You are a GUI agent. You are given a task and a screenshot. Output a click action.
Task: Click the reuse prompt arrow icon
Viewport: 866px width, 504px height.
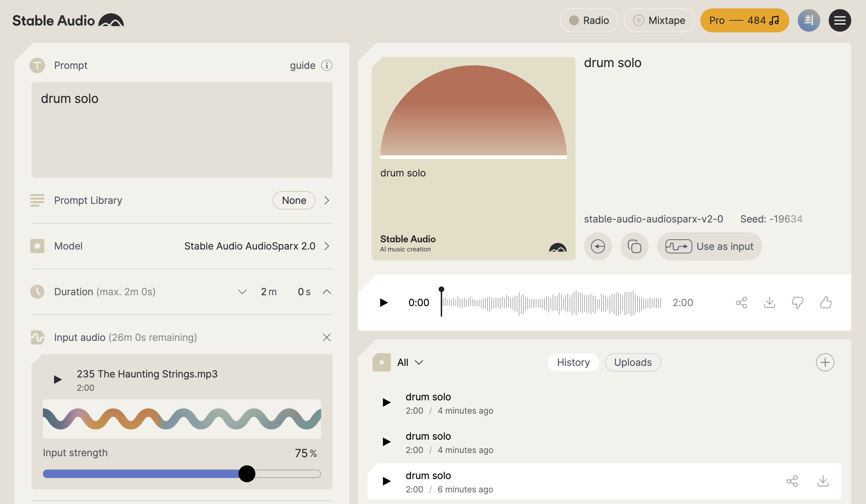click(598, 246)
